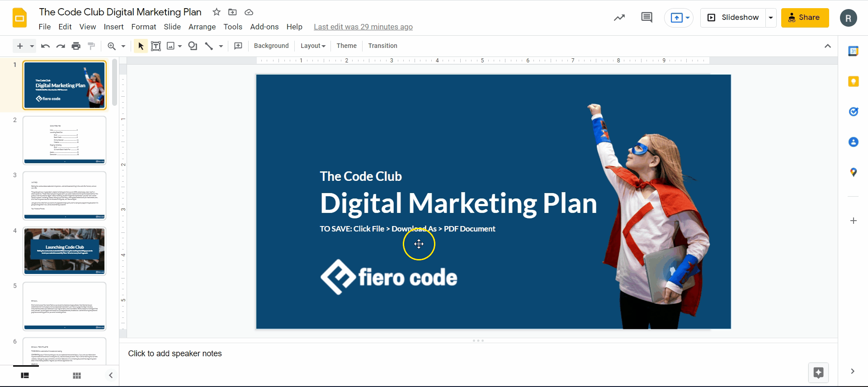The image size is (868, 387).
Task: Click the Print icon
Action: [76, 46]
